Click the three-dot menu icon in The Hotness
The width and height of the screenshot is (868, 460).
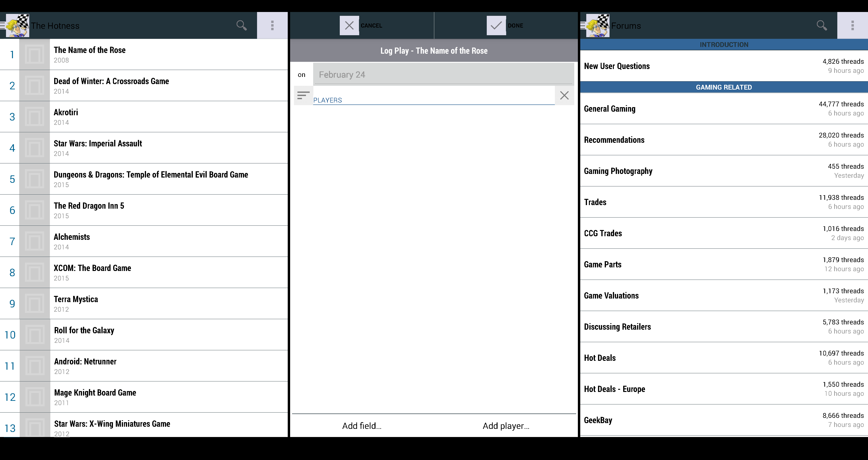[273, 25]
